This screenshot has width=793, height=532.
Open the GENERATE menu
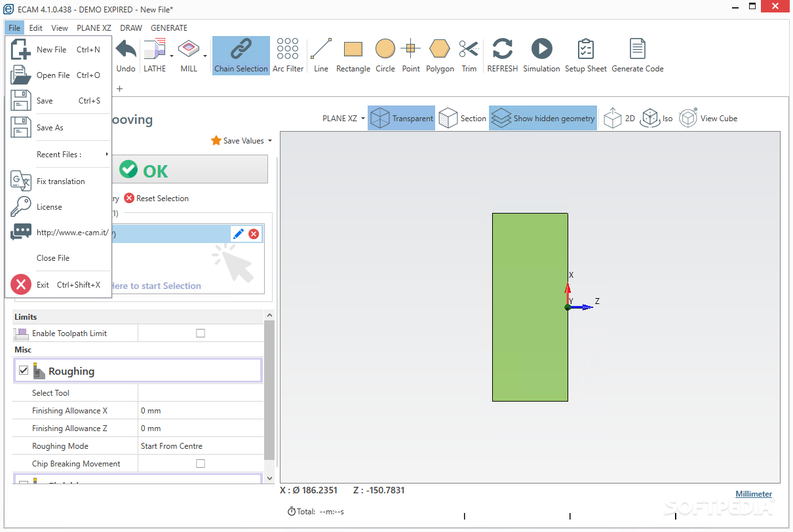click(169, 28)
